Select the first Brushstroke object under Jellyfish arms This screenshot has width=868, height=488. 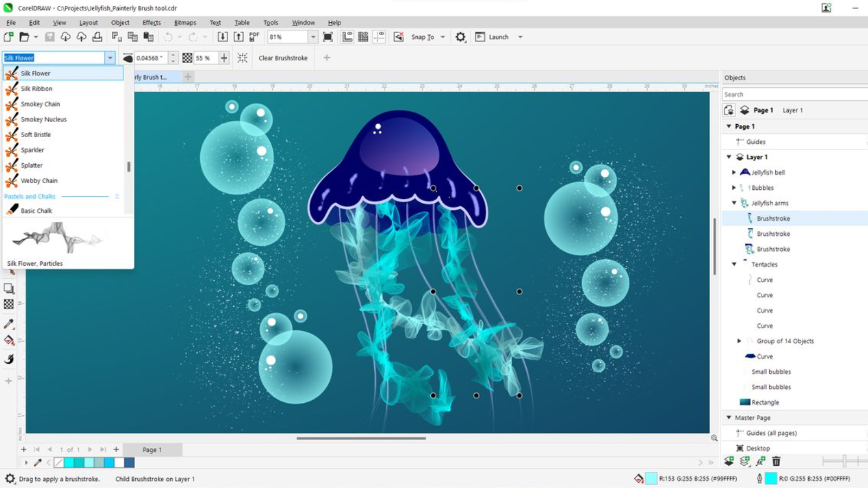pos(773,218)
